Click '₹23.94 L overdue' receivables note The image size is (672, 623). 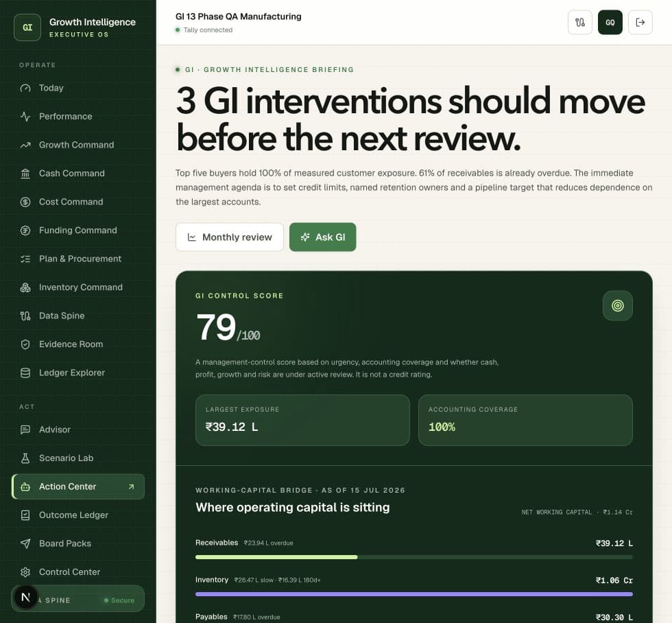269,543
